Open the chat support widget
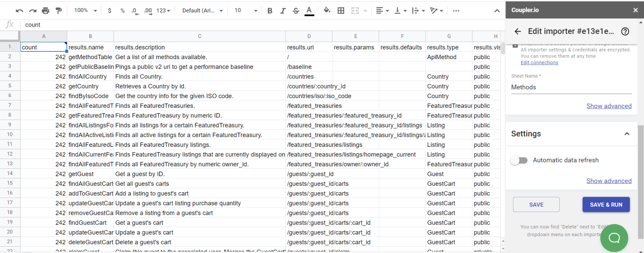Image resolution: width=644 pixels, height=253 pixels. tap(614, 237)
